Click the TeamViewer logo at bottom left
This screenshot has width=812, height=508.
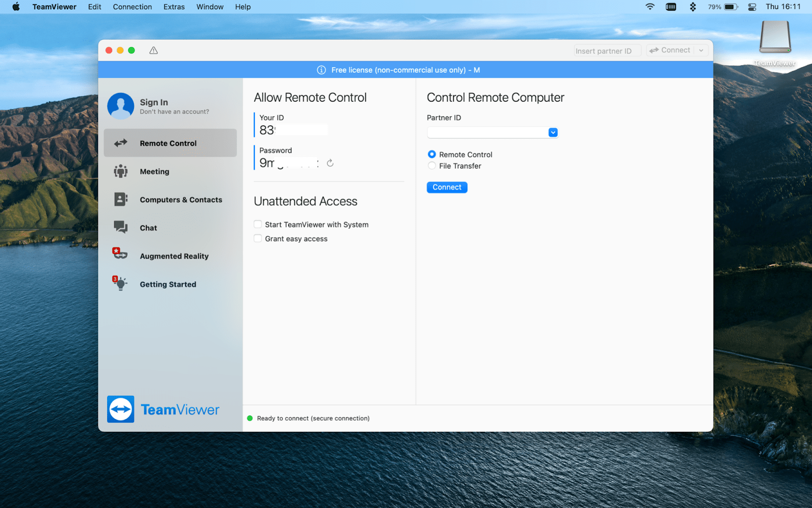(x=163, y=409)
